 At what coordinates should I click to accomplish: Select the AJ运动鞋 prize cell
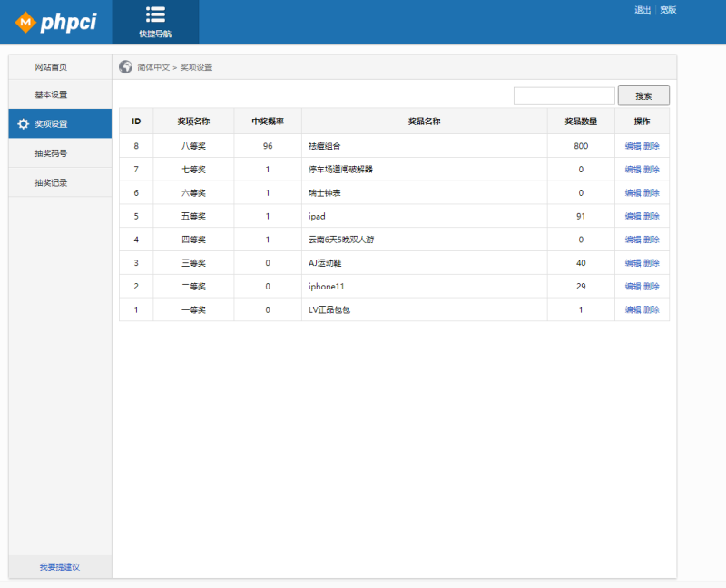tap(424, 263)
